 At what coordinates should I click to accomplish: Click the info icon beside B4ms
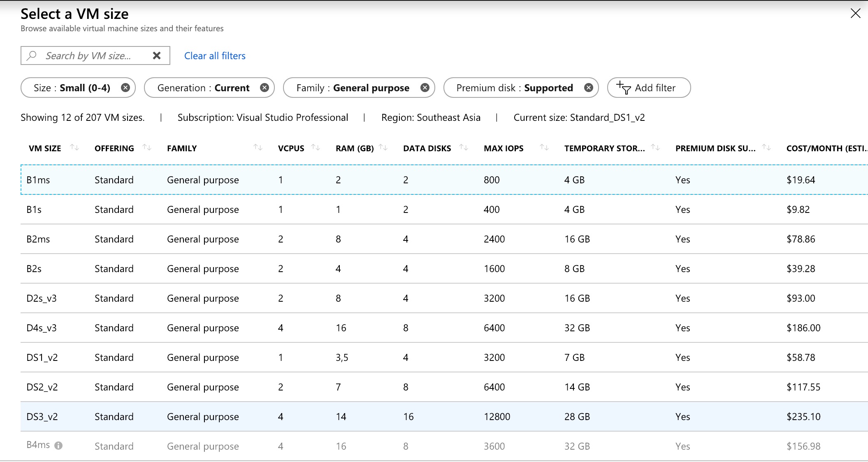click(58, 446)
